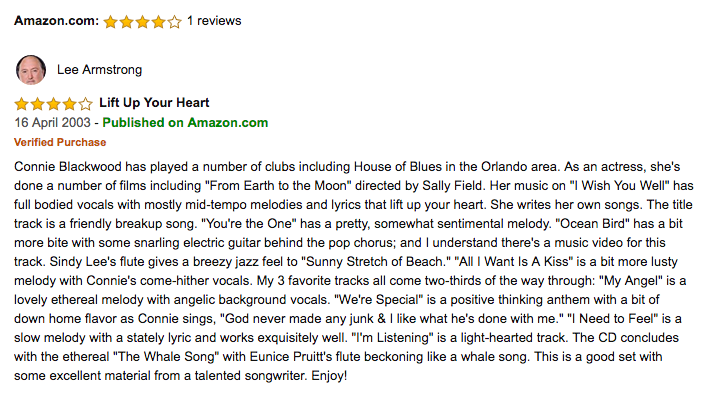Click the 16 April 2003 review date
728x402 pixels.
[52, 123]
